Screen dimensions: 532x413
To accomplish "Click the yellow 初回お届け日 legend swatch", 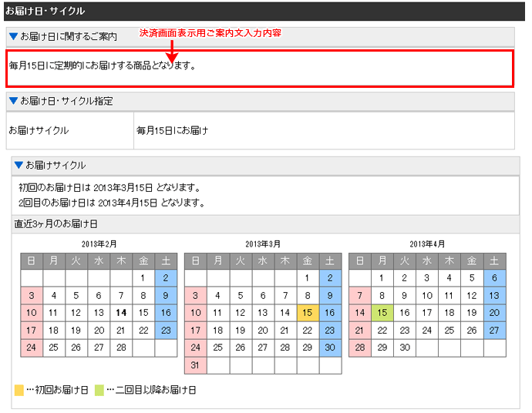I will [19, 391].
